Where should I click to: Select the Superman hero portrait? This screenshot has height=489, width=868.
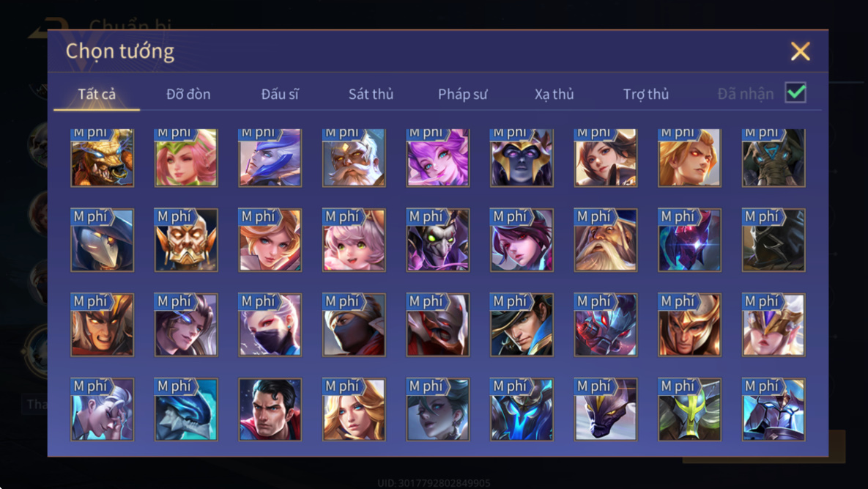coord(270,410)
